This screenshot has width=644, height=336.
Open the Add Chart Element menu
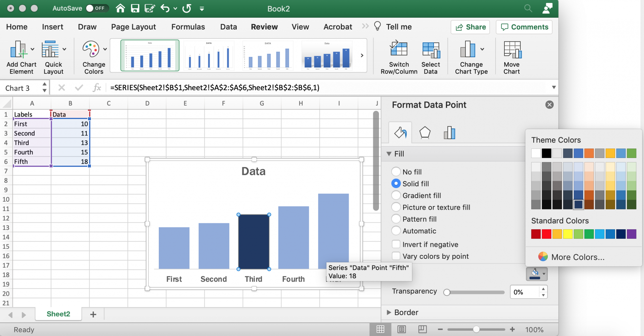21,57
